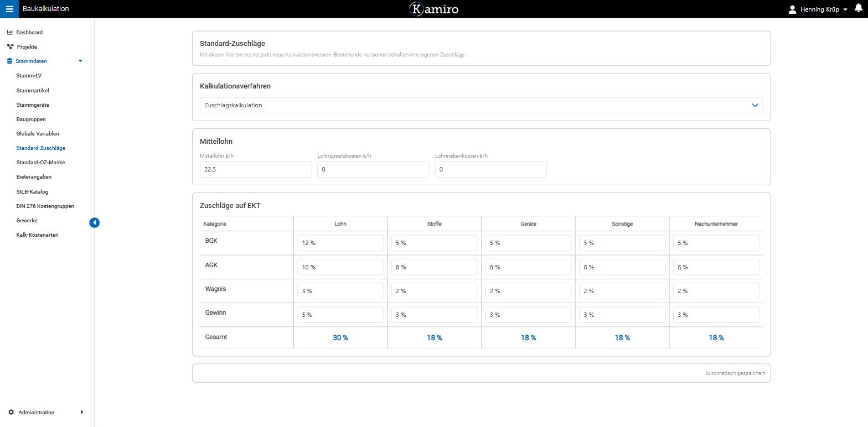Open the Henning Krüp user dropdown
The height and width of the screenshot is (427, 868).
click(818, 9)
